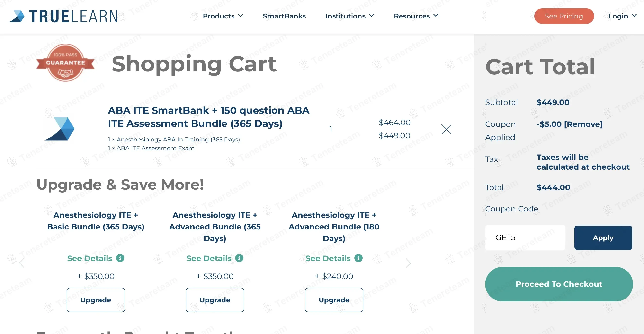644x334 pixels.
Task: Click info icon for Advanced Bundle 365 Days
Action: (x=239, y=258)
